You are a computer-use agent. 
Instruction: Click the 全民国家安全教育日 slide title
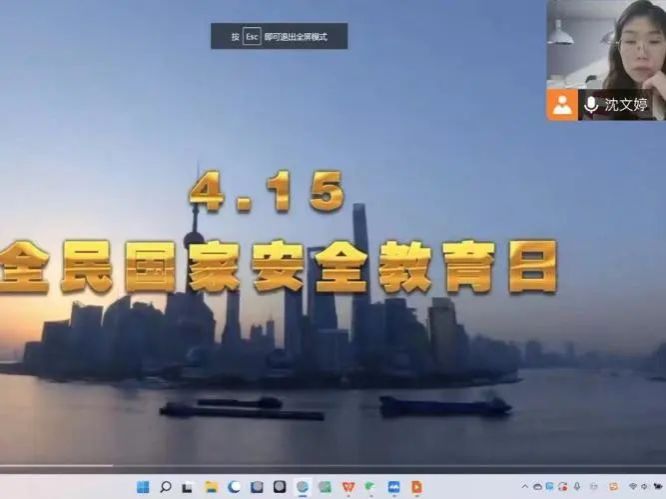point(279,267)
